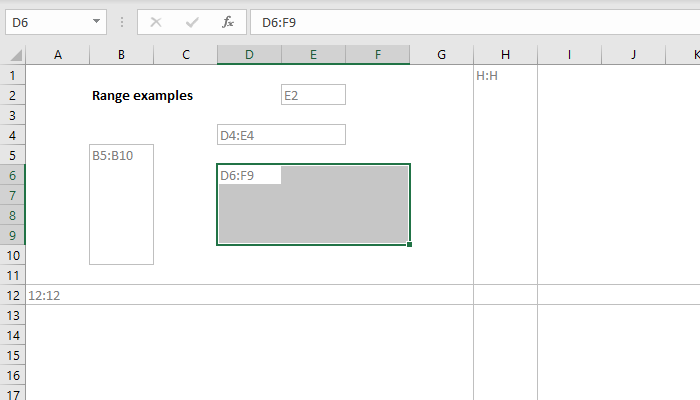
Task: Click the cell labeled H:H
Action: [505, 75]
